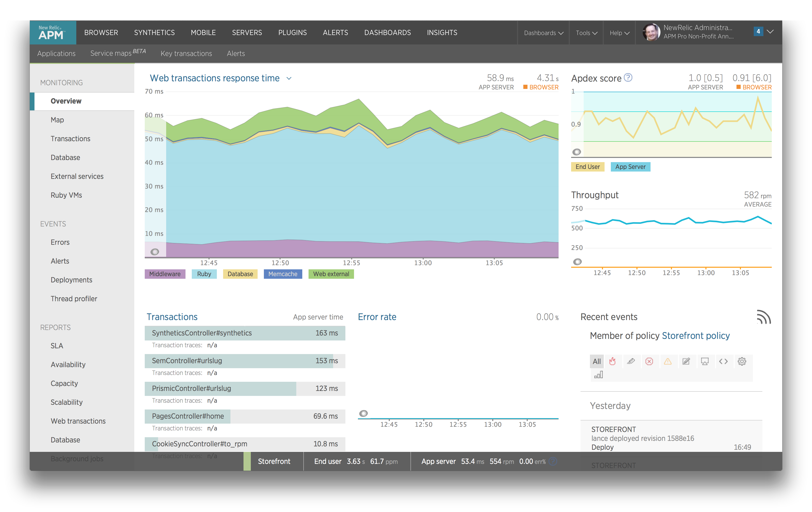Click the eye icon on response time chart
812x512 pixels.
(x=155, y=252)
